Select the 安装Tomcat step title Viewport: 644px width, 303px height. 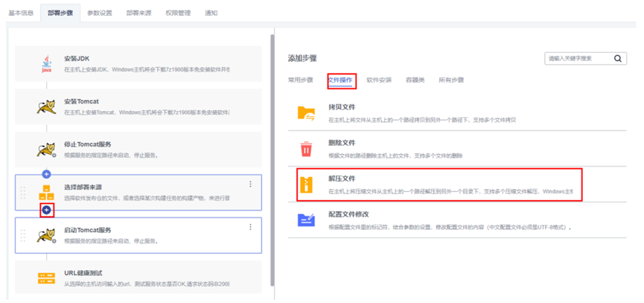coord(81,101)
